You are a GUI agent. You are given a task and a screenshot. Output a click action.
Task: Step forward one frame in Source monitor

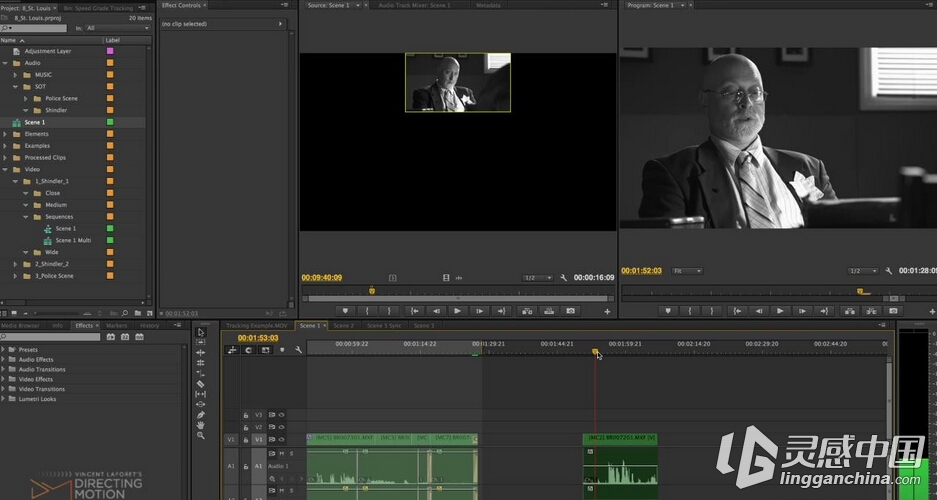tap(479, 311)
